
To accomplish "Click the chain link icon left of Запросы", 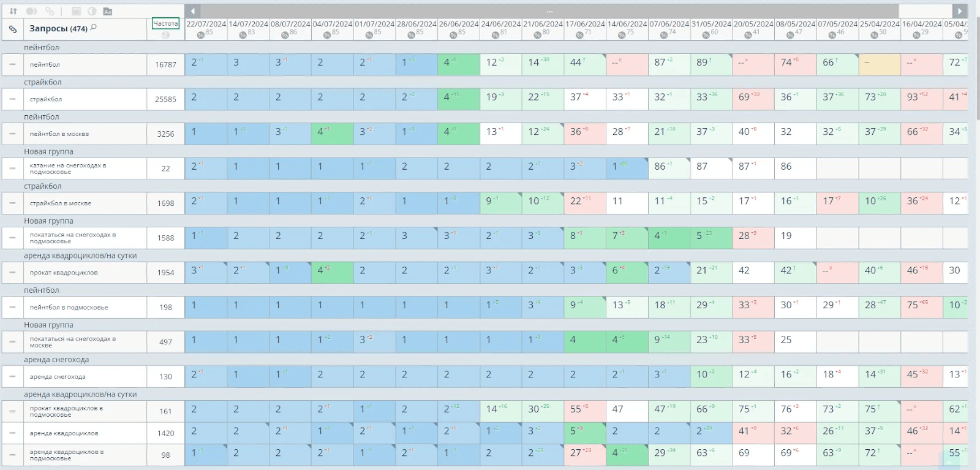I will [x=12, y=29].
